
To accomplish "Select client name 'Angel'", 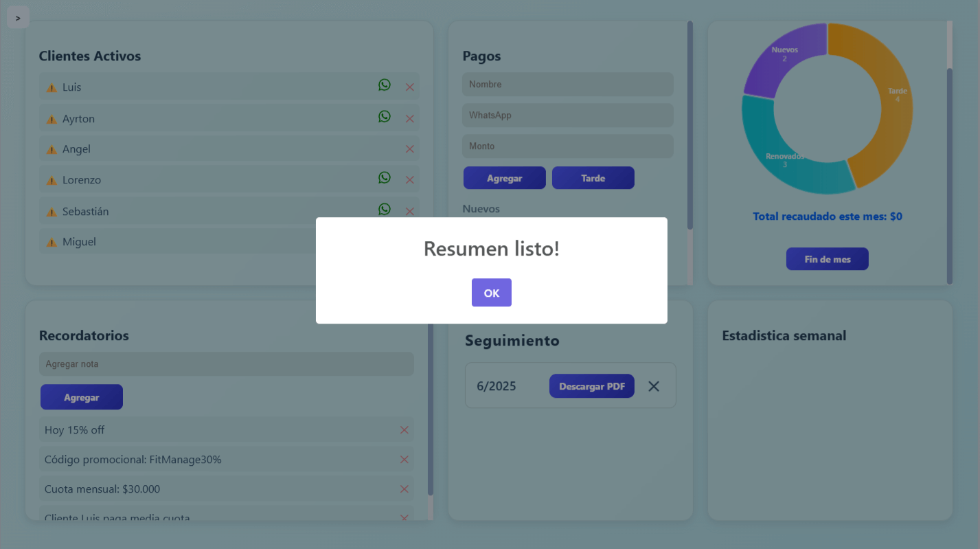I will coord(76,149).
